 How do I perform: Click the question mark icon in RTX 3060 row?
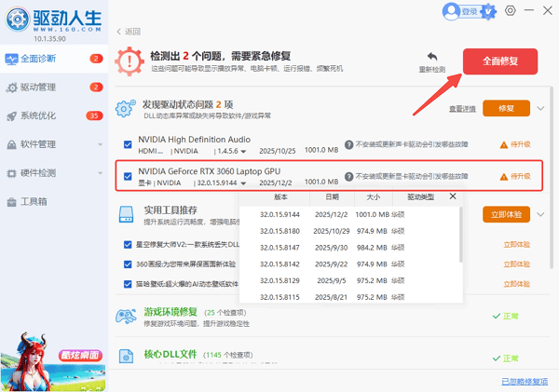coord(348,176)
